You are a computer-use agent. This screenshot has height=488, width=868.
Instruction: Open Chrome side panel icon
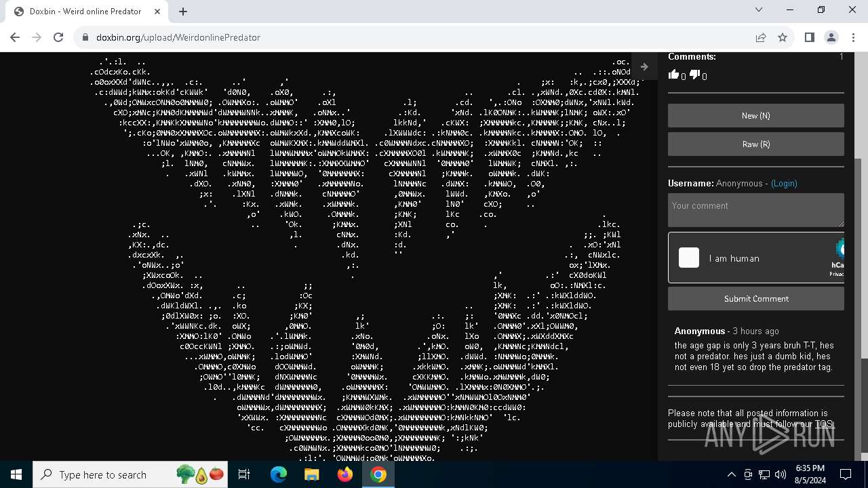(x=809, y=37)
